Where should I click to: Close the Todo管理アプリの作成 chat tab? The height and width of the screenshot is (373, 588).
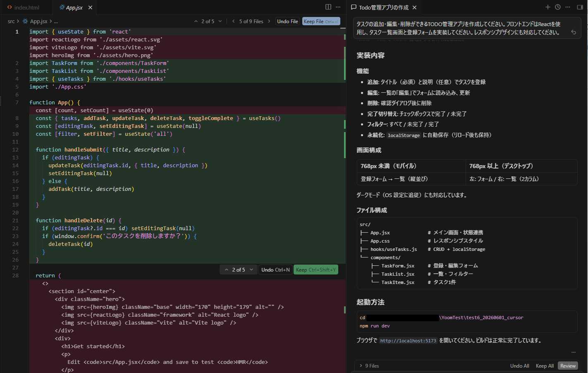[x=414, y=7]
